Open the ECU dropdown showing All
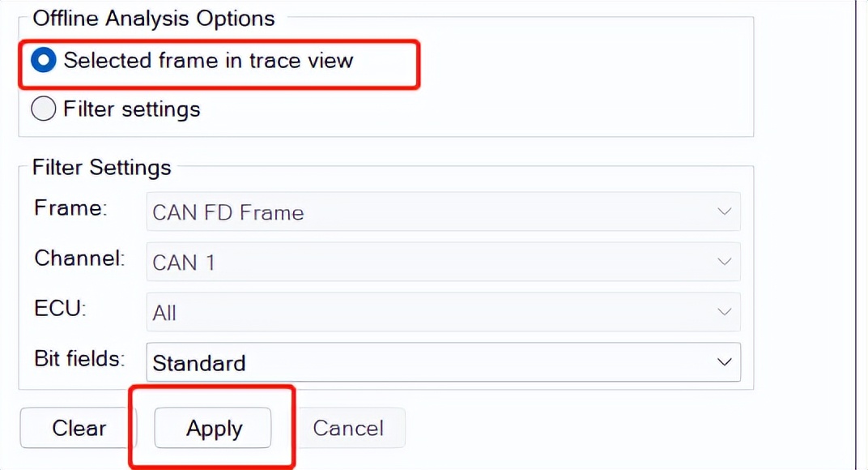 [x=429, y=313]
